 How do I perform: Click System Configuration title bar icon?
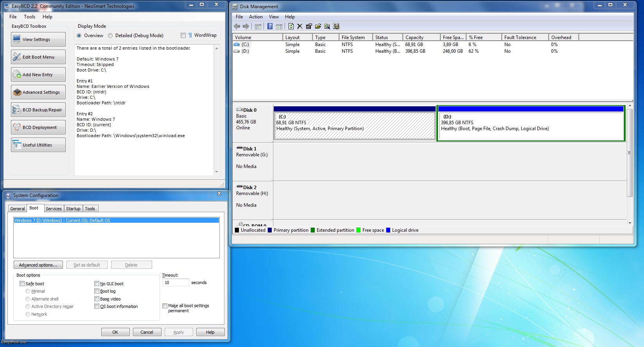(8, 195)
